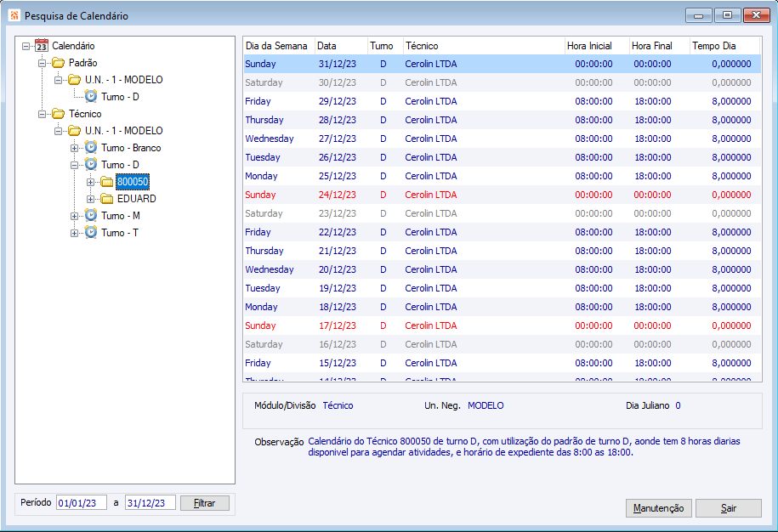The width and height of the screenshot is (778, 532).
Task: Click the Filtrar button
Action: (x=204, y=503)
